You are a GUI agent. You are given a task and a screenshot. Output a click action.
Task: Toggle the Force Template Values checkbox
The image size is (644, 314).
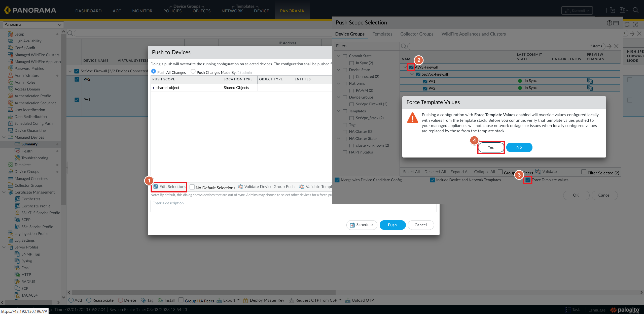coord(528,180)
